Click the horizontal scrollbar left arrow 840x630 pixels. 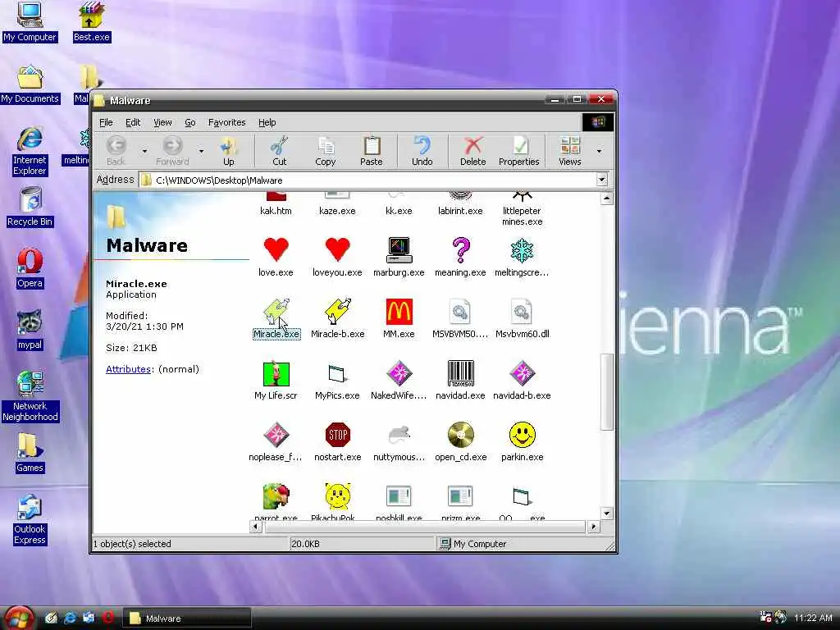[x=256, y=527]
